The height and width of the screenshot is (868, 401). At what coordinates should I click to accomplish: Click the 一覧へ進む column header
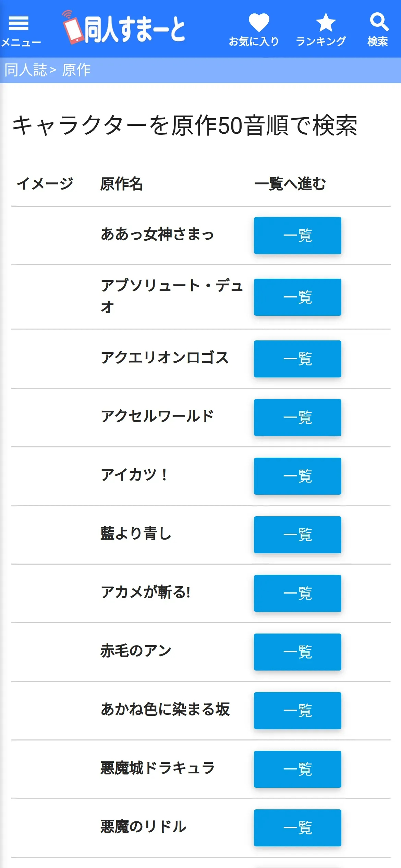click(x=290, y=184)
